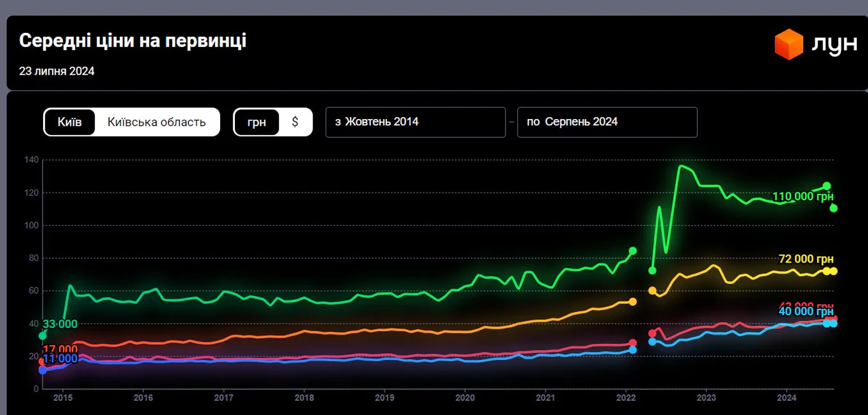The image size is (868, 415).
Task: Click the 2023 x-axis label
Action: click(x=706, y=398)
